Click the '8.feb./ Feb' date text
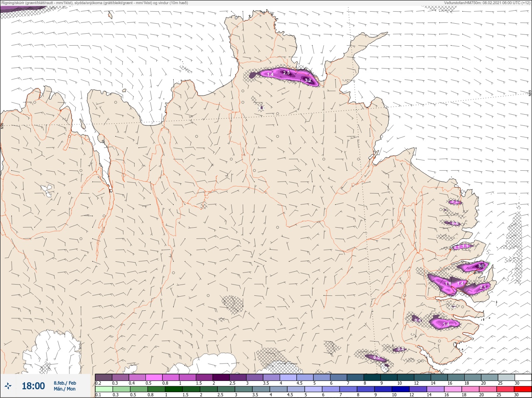532x398 pixels. pos(65,383)
